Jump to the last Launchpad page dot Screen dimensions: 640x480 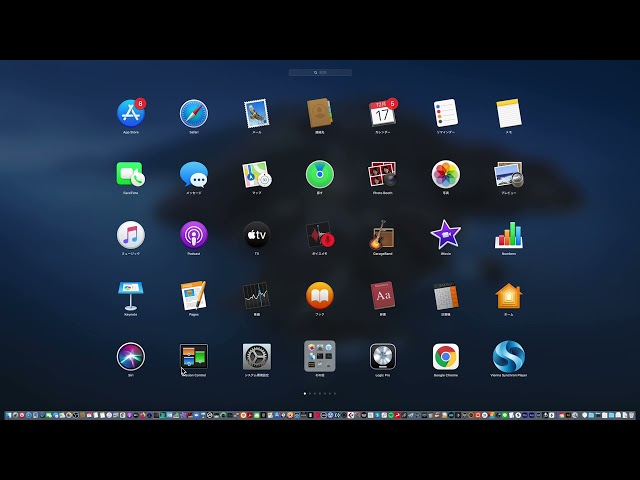coord(335,393)
